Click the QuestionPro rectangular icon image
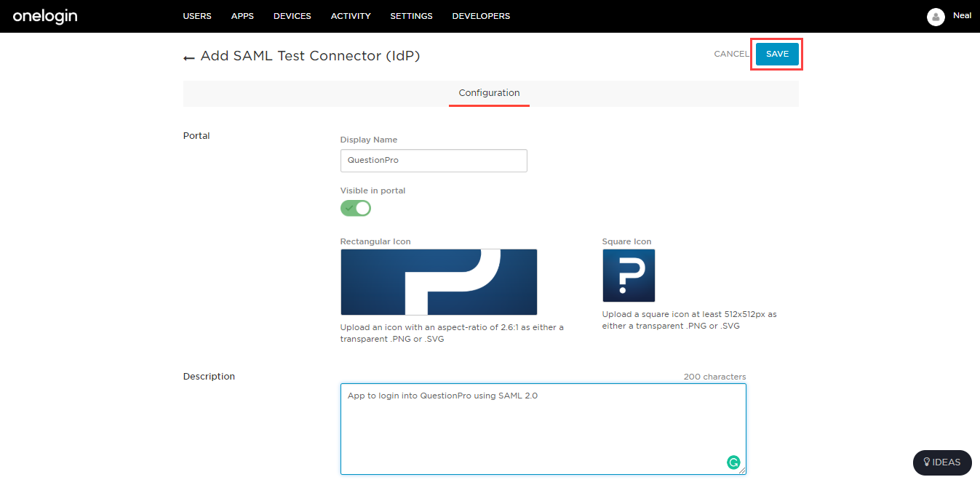980x485 pixels. tap(439, 282)
